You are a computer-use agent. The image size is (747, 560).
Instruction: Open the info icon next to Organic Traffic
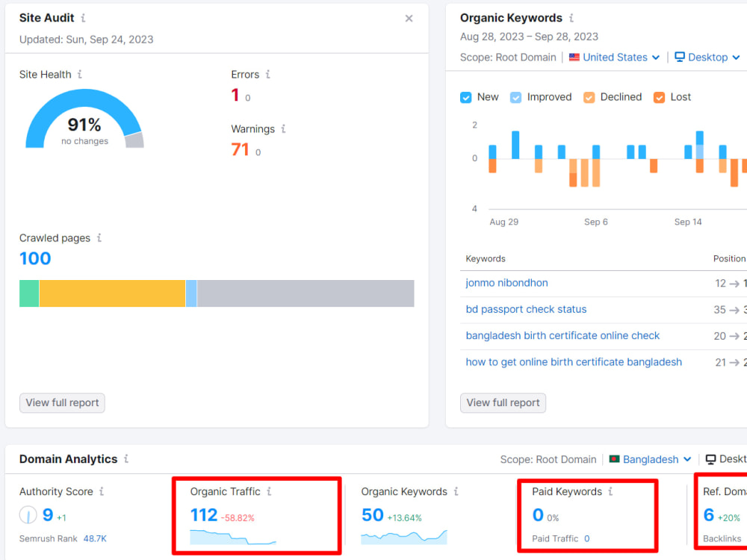click(269, 491)
